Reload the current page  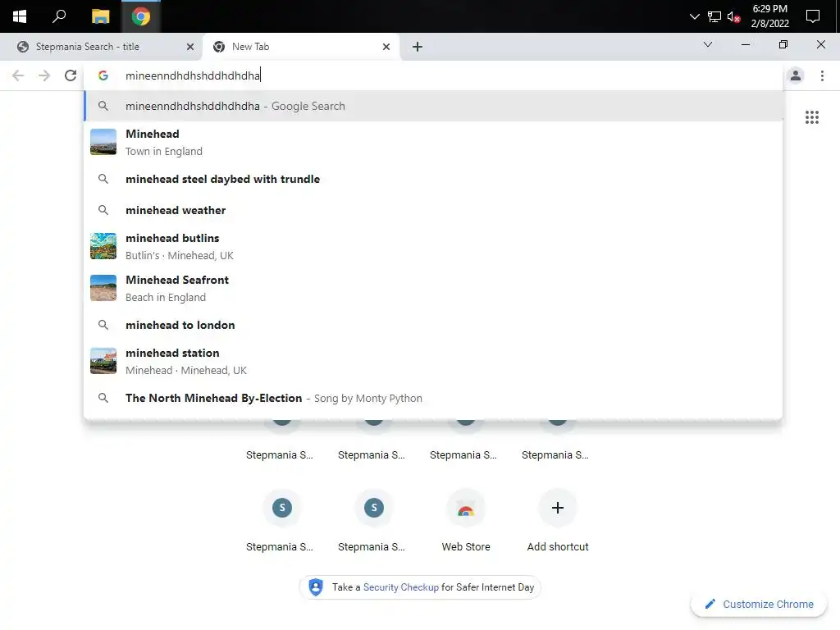pyautogui.click(x=71, y=75)
